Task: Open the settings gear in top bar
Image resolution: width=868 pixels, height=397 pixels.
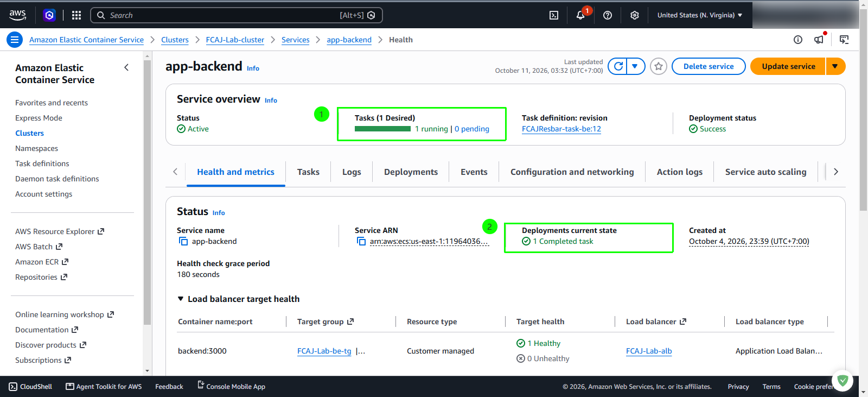Action: (635, 15)
